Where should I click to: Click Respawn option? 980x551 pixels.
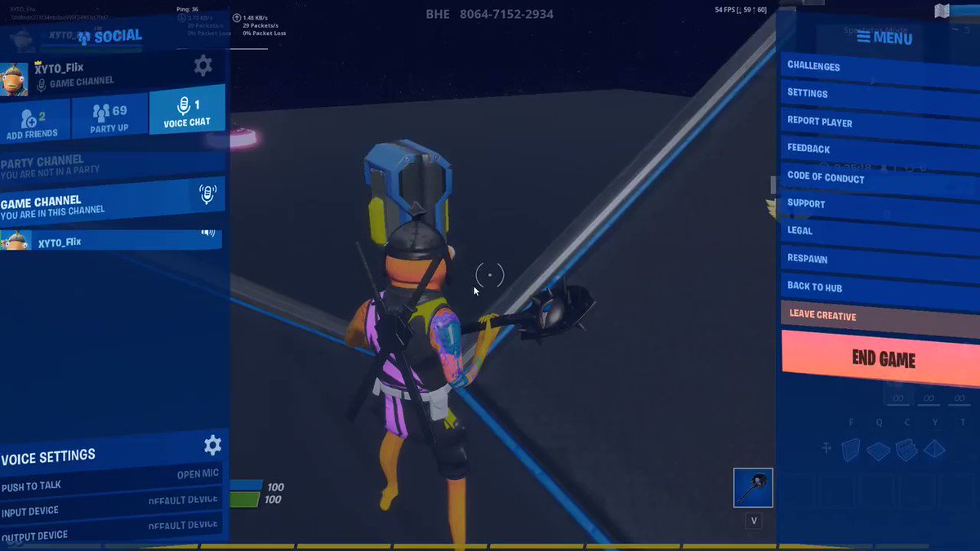(x=880, y=262)
